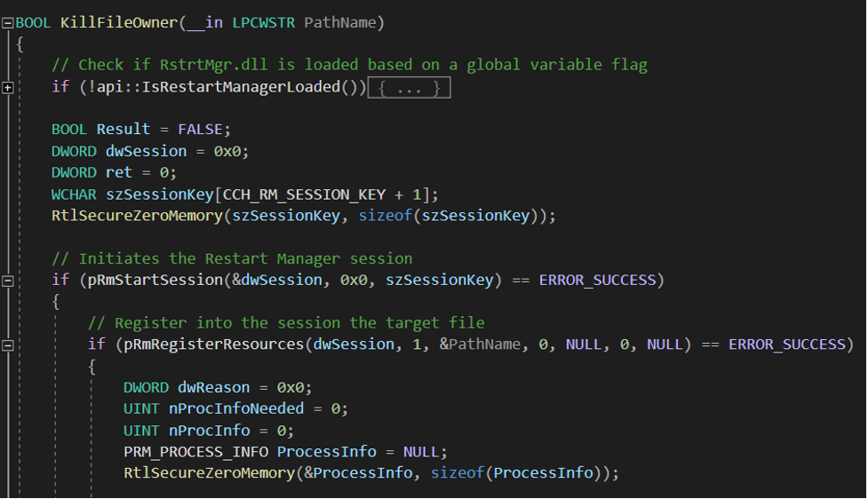Click the first ERROR_SUCCESS macro
Viewport: 868px width, 499px height.
[x=597, y=280]
